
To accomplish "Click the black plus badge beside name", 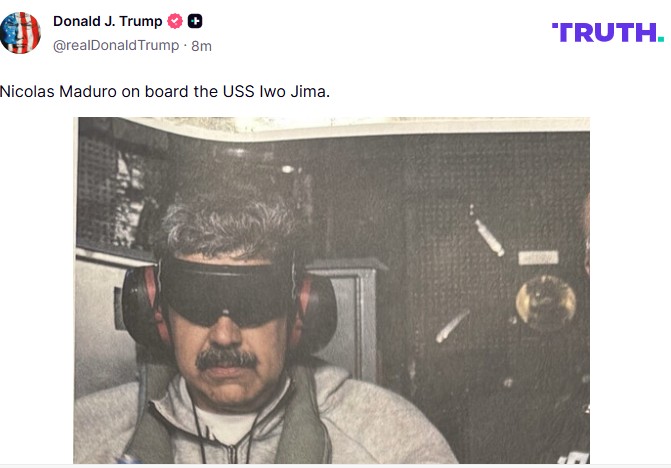I will pos(195,21).
